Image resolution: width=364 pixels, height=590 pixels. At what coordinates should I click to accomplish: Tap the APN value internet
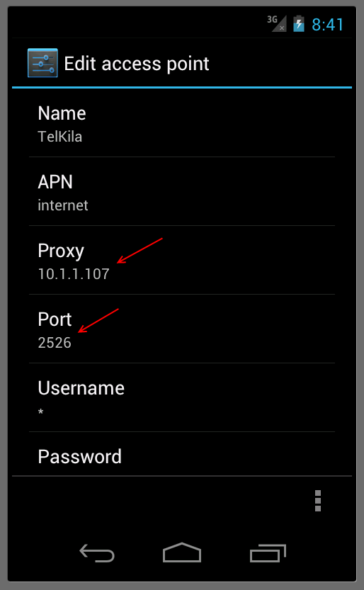(x=63, y=205)
